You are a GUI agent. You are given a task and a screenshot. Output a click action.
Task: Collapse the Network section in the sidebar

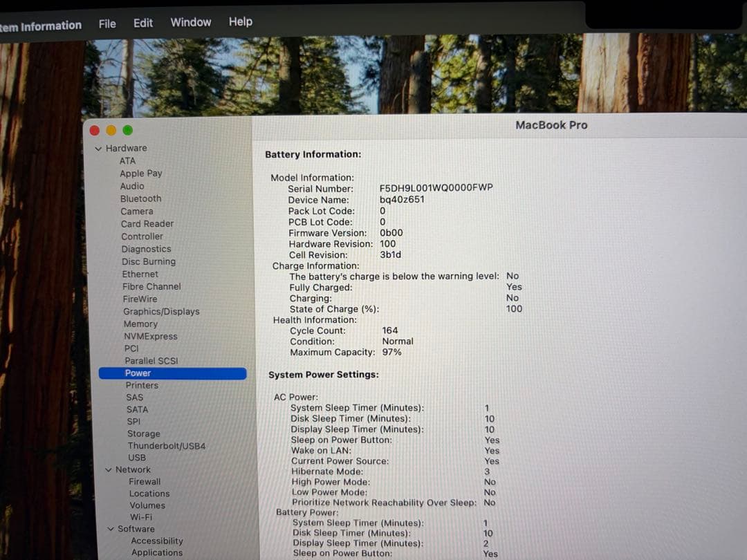[x=109, y=469]
